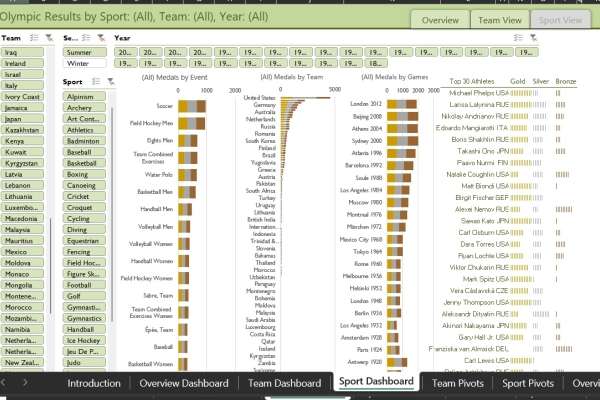The width and height of the screenshot is (600, 400).
Task: Click the horizontal scrollbar below the sheet tabs
Action: click(308, 398)
